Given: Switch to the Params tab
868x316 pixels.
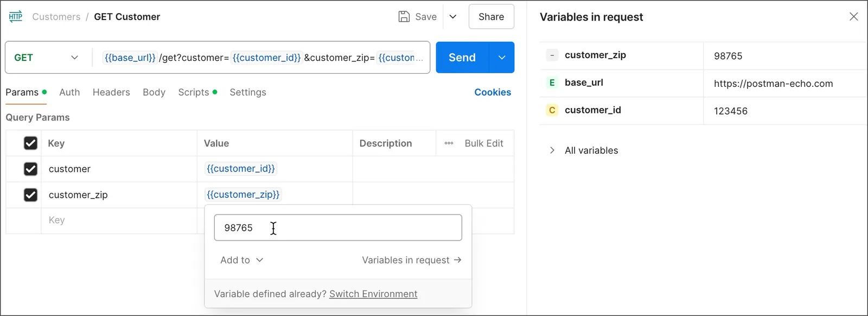Looking at the screenshot, I should click(x=25, y=92).
